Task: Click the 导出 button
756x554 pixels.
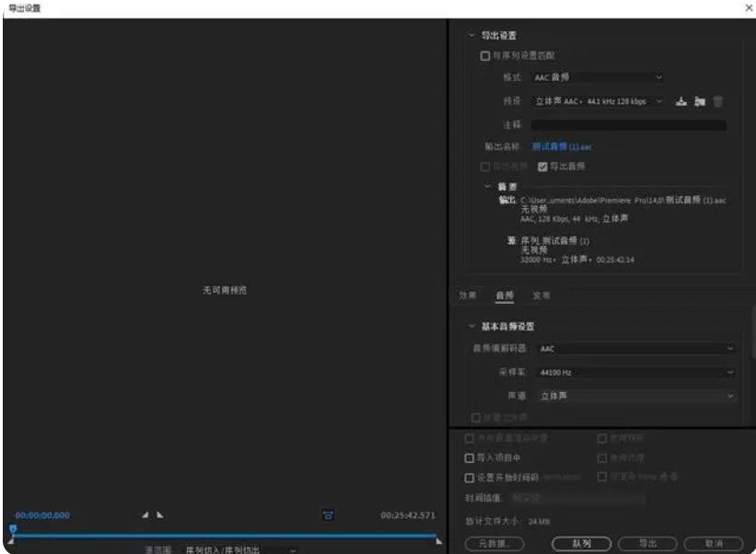Action: [650, 543]
